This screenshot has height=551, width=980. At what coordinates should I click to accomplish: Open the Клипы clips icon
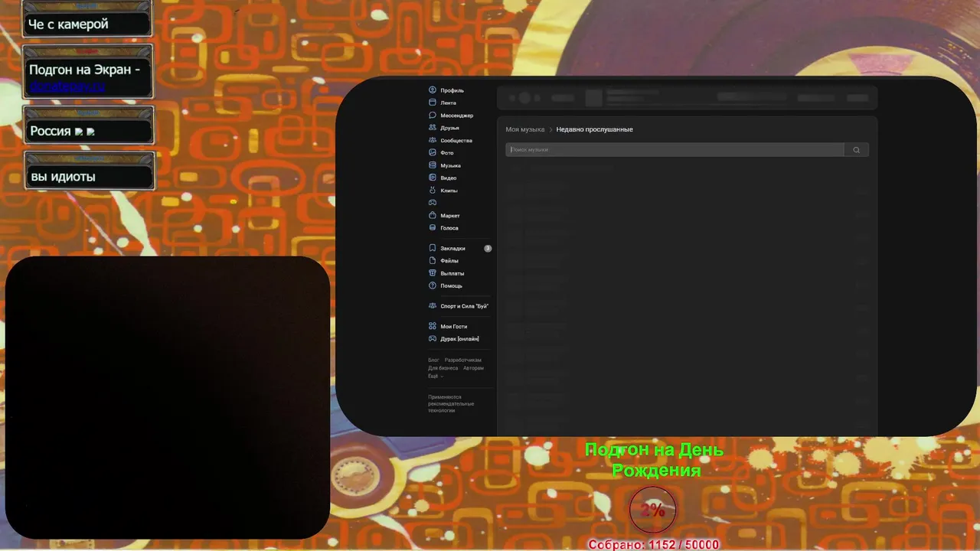click(433, 190)
